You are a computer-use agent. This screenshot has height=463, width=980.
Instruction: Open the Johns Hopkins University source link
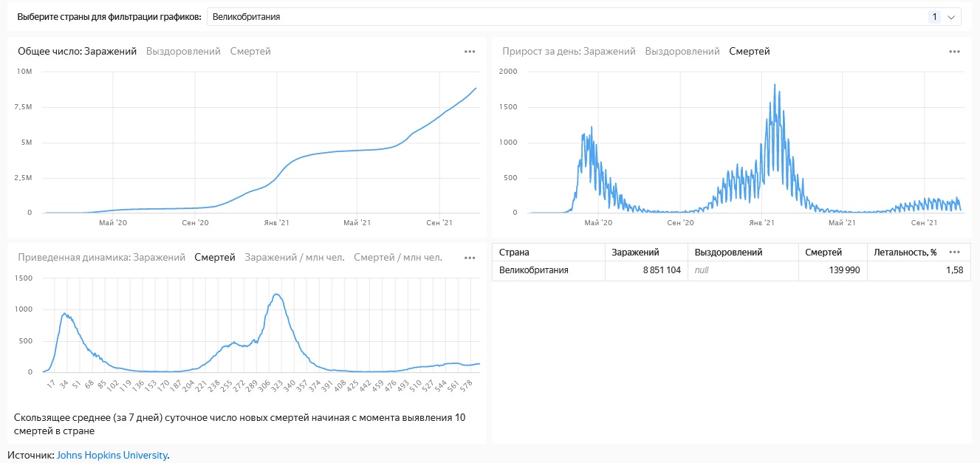point(112,455)
